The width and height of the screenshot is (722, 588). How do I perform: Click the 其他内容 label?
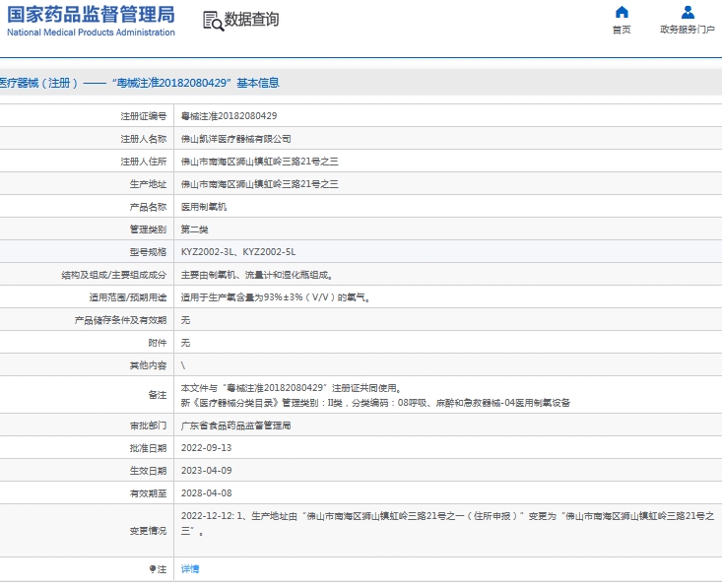[x=149, y=365]
